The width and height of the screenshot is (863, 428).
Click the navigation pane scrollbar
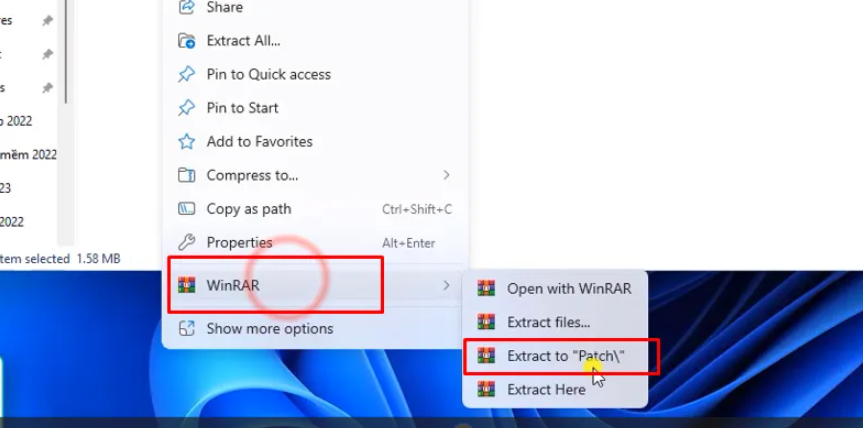point(66,52)
